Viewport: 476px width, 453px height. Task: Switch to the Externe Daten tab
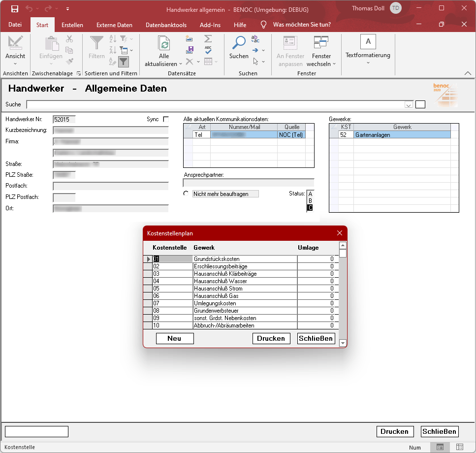pyautogui.click(x=114, y=25)
